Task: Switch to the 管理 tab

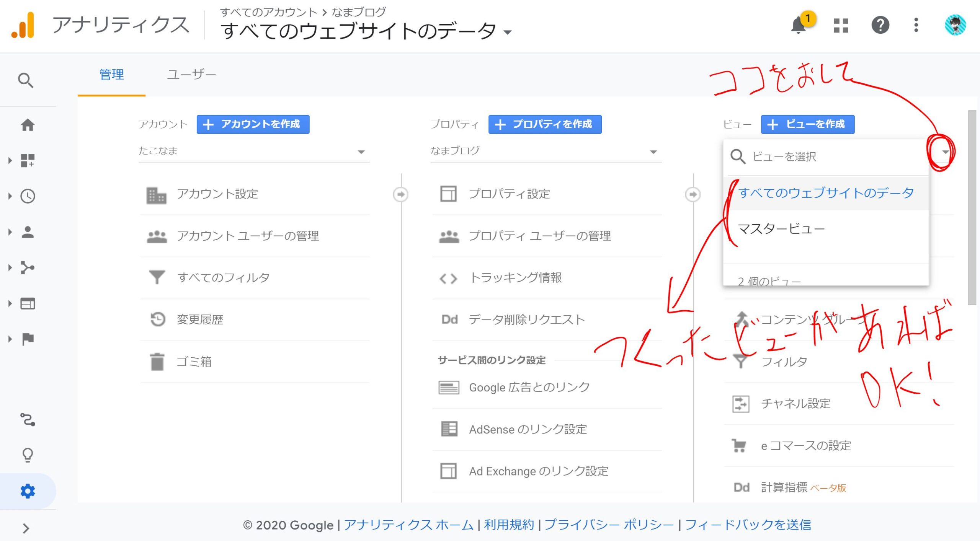Action: [x=111, y=75]
